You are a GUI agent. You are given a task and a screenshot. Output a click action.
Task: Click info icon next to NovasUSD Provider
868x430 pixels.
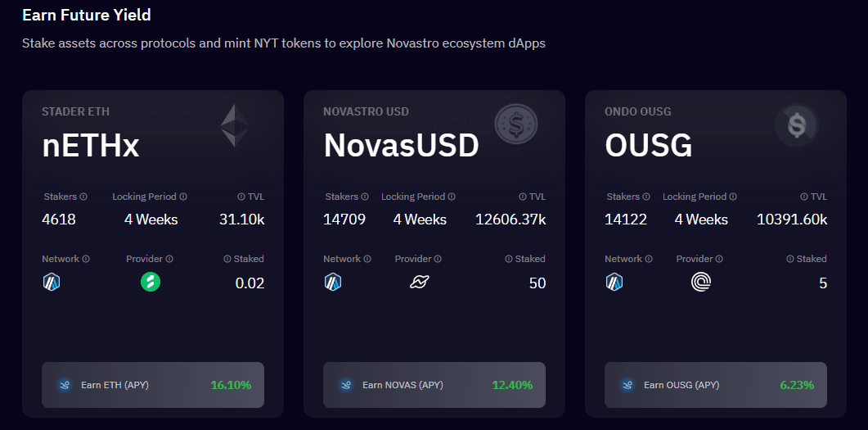(438, 259)
